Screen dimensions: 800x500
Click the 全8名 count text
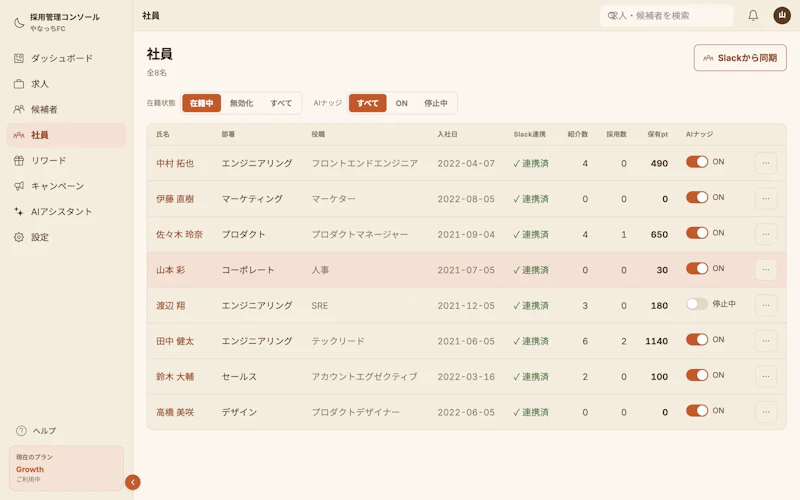pyautogui.click(x=157, y=72)
